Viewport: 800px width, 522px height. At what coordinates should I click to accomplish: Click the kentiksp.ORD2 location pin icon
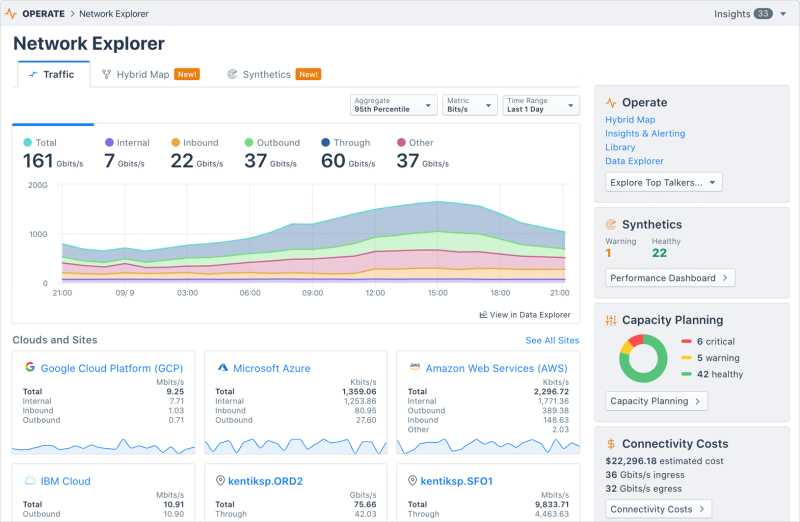[x=220, y=480]
